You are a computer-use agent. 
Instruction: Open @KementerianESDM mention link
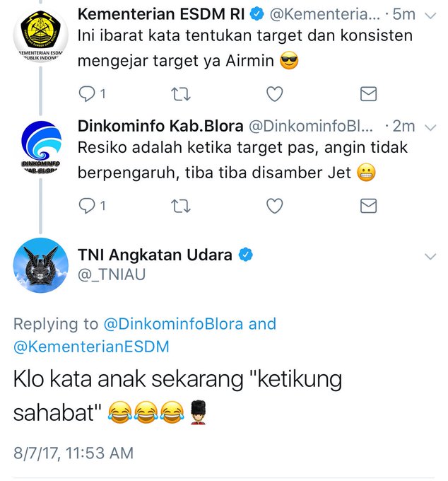[x=91, y=347]
